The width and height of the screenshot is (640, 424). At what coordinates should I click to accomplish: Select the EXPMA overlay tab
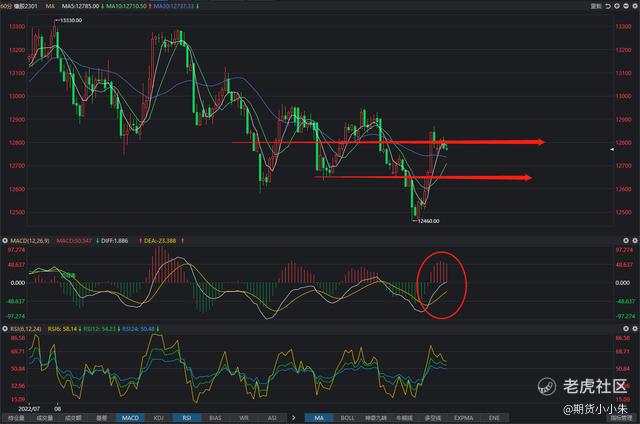463,418
